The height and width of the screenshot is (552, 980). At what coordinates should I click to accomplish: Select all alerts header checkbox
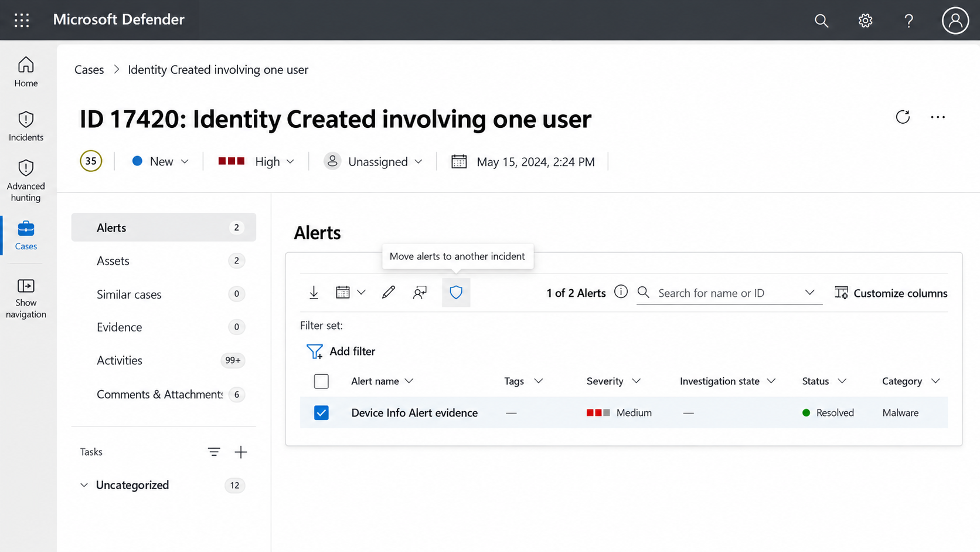pyautogui.click(x=321, y=381)
